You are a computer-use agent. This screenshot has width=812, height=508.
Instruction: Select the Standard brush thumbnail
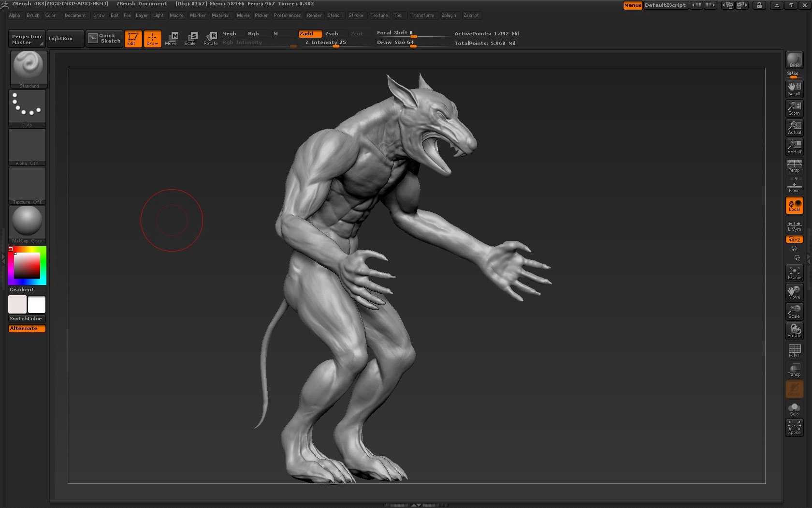27,68
